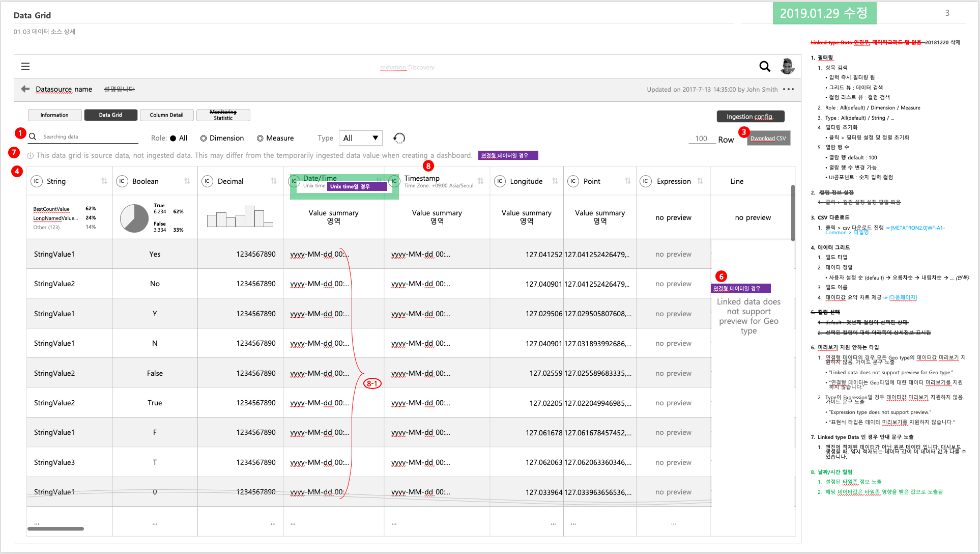Click Point column type icon
Image resolution: width=980 pixels, height=554 pixels.
573,181
